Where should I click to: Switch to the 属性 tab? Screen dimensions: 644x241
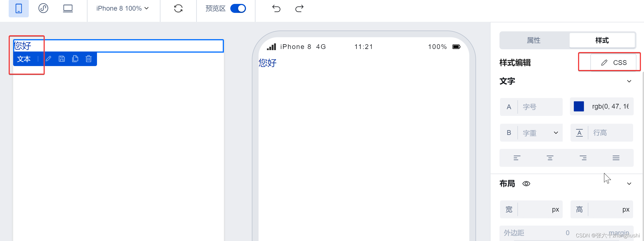point(534,40)
